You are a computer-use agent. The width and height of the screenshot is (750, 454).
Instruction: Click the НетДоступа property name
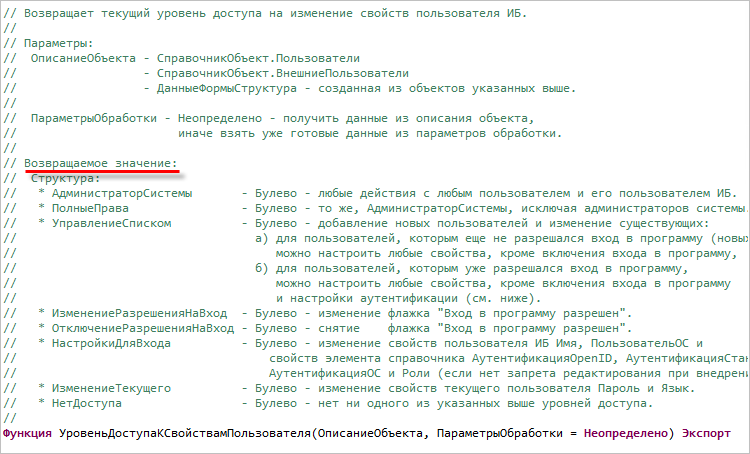[86, 403]
